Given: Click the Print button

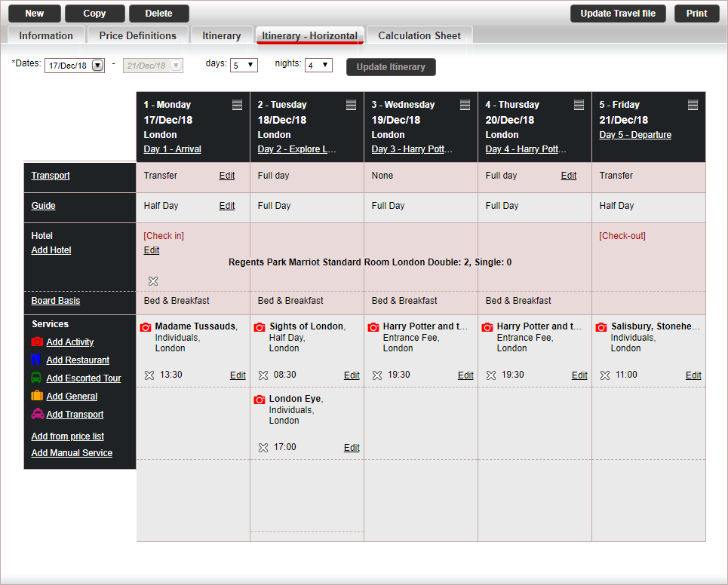Looking at the screenshot, I should coord(697,14).
